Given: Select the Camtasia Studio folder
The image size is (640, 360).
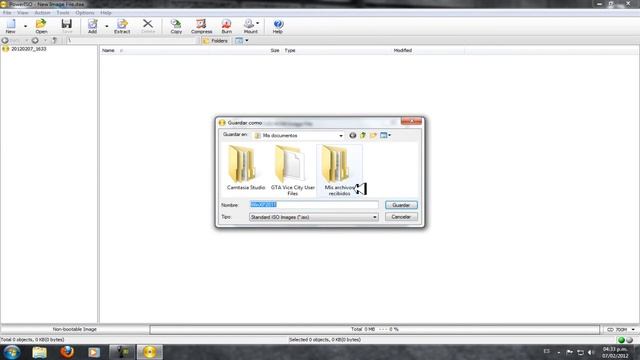Looking at the screenshot, I should tap(246, 168).
